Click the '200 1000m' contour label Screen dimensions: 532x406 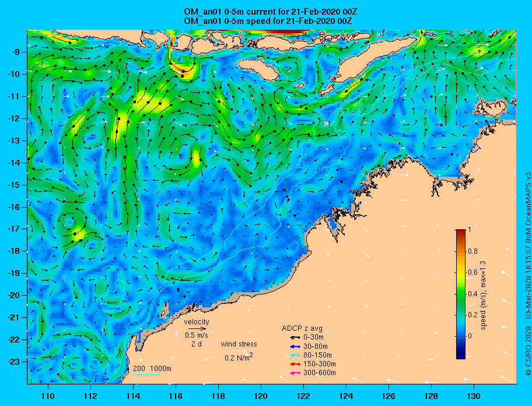[x=152, y=369]
